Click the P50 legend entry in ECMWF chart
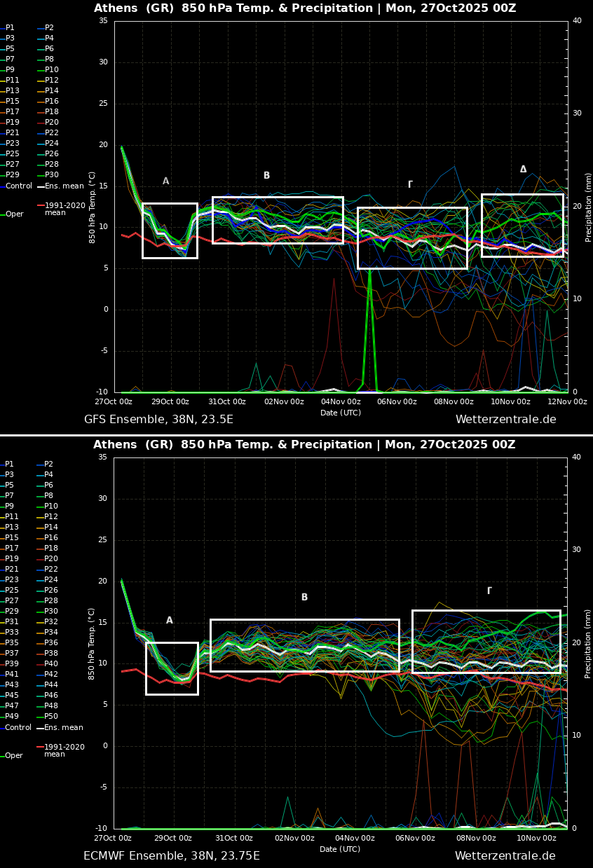593x868 pixels. (x=51, y=717)
